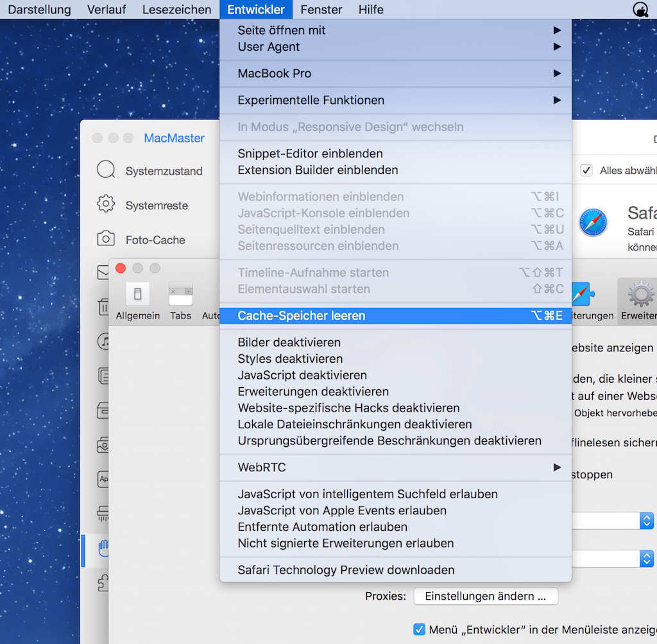
Task: Choose Ursprungsübergreifende Beschränkungen deaktivieren
Action: click(395, 440)
